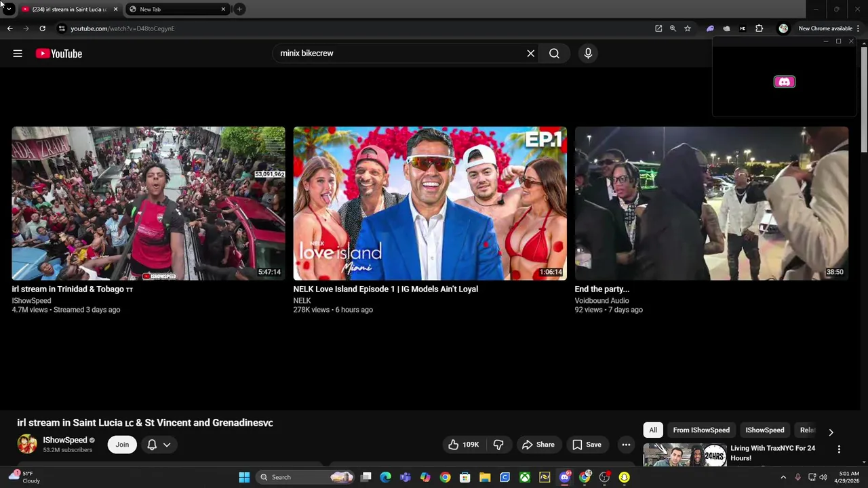
Task: Open the weather widget 51°F Cloudy
Action: tap(25, 477)
